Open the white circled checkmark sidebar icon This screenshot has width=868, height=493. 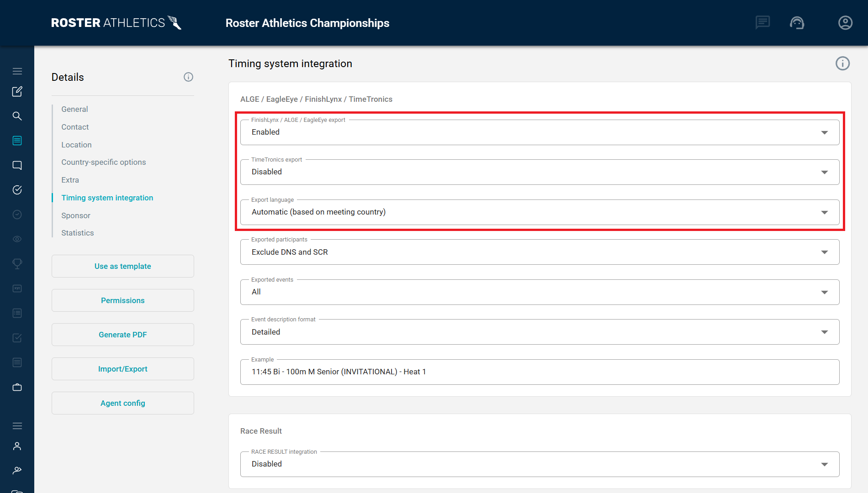click(x=17, y=190)
